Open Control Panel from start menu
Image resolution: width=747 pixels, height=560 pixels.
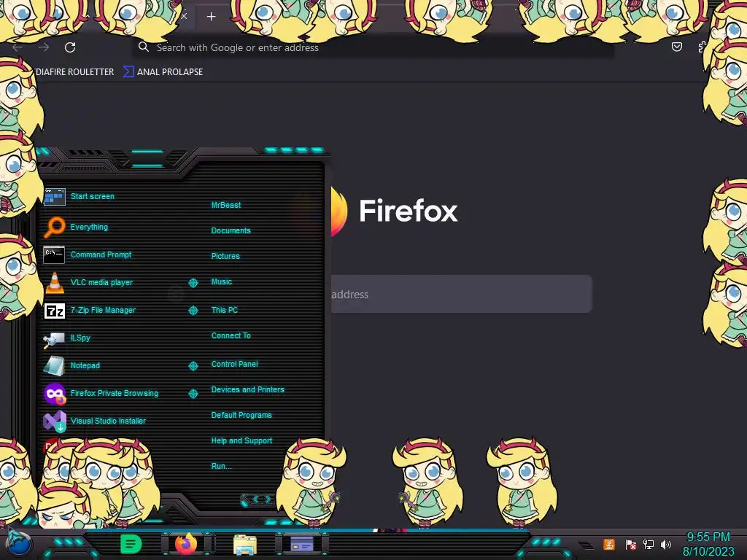(x=234, y=364)
